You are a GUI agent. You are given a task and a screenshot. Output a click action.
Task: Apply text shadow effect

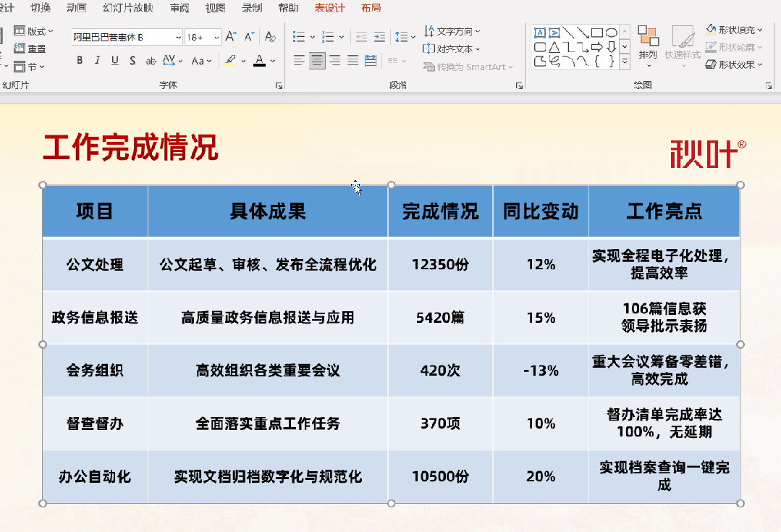tap(132, 61)
